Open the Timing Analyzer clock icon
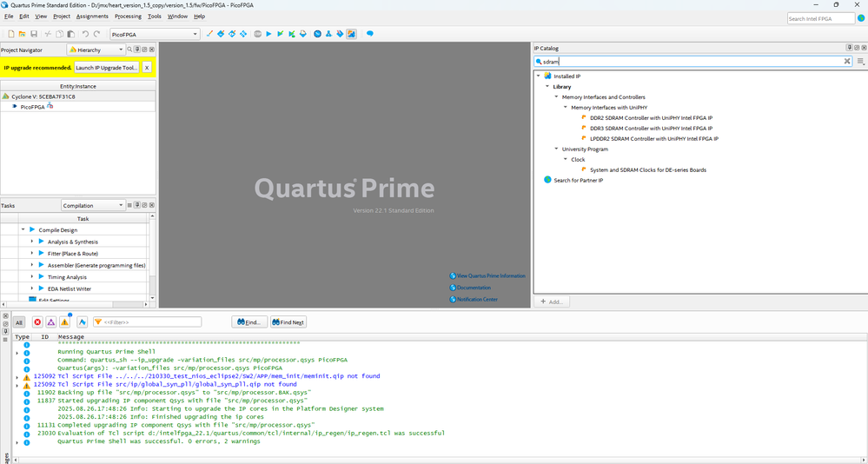 tap(317, 34)
